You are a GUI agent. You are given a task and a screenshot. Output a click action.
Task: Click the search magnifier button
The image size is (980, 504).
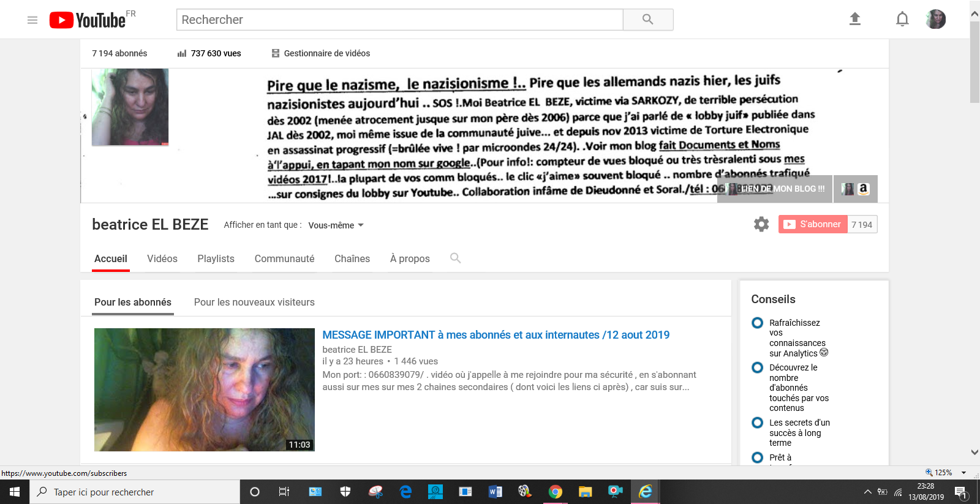pyautogui.click(x=648, y=20)
